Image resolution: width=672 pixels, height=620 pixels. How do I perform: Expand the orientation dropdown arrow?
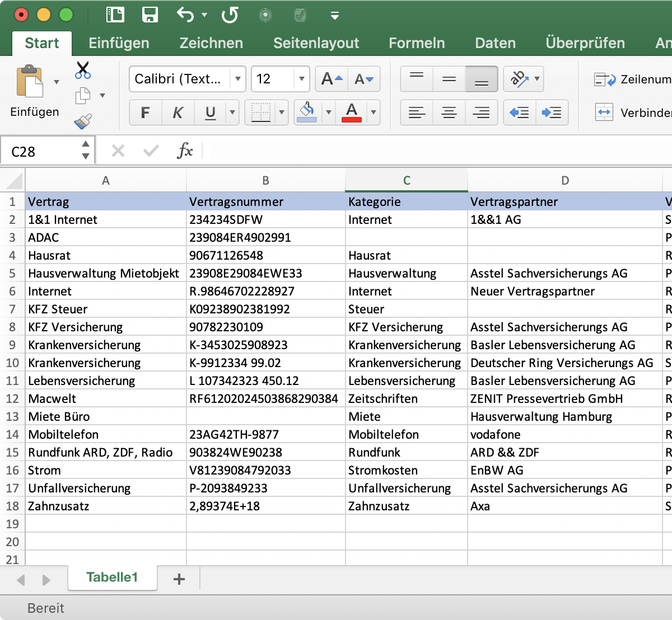pos(538,79)
